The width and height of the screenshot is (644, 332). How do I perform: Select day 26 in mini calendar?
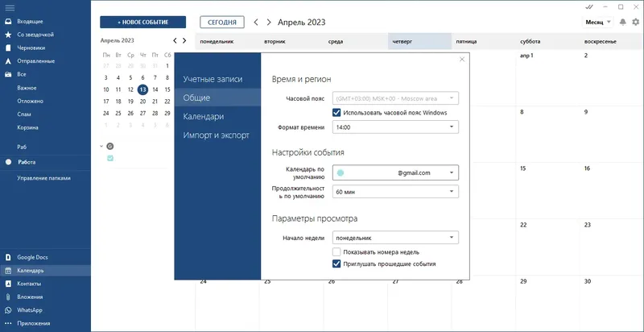coord(130,113)
